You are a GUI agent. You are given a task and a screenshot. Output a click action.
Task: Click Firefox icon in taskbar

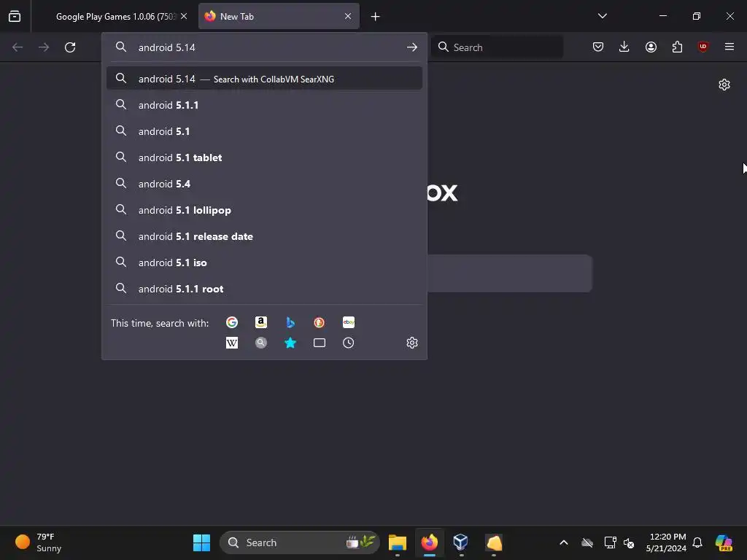pyautogui.click(x=429, y=542)
